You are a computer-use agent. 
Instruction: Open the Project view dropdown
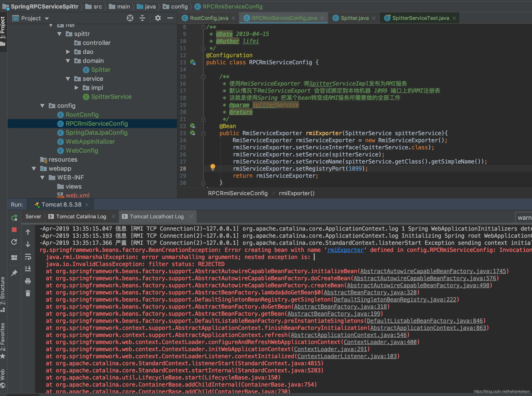[47, 18]
